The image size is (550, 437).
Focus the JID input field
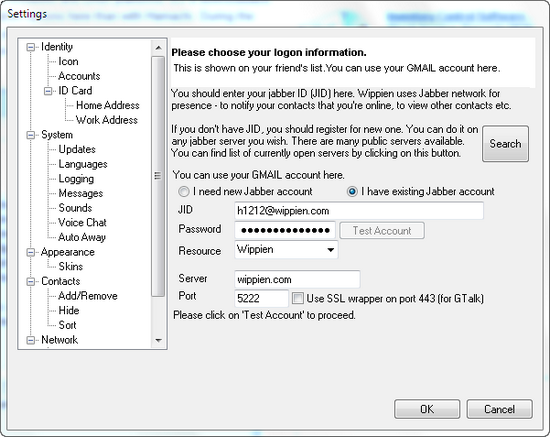[358, 211]
